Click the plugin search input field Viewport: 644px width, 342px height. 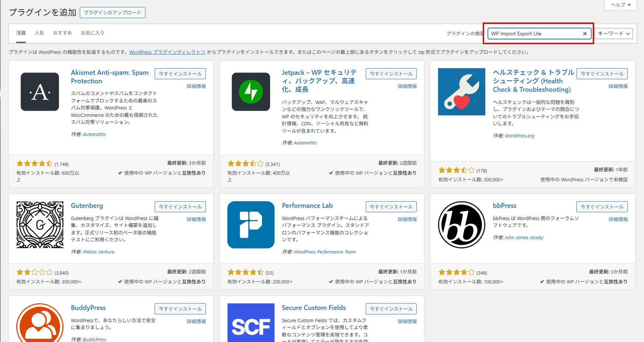click(534, 34)
